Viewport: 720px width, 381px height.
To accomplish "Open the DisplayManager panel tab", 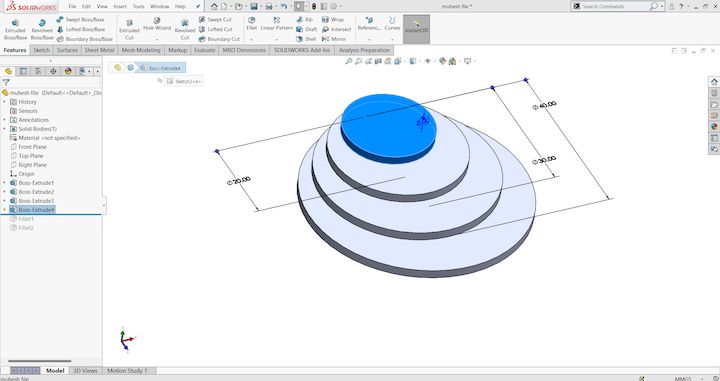I will [68, 71].
